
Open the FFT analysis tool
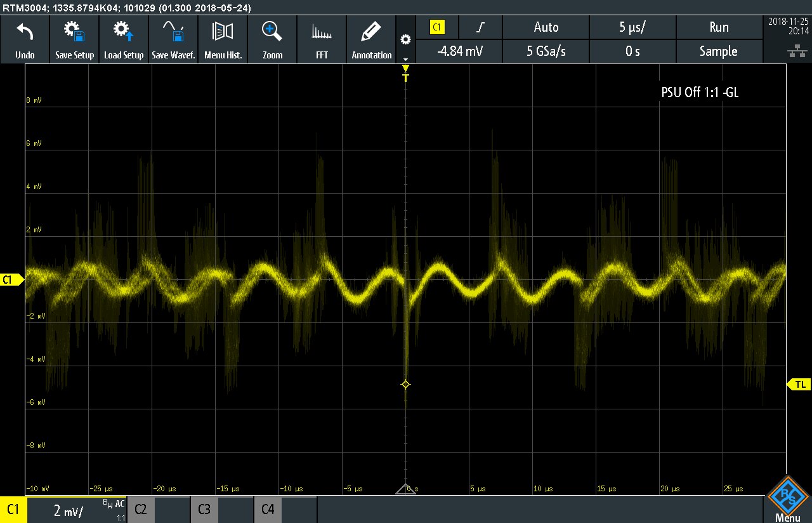322,32
